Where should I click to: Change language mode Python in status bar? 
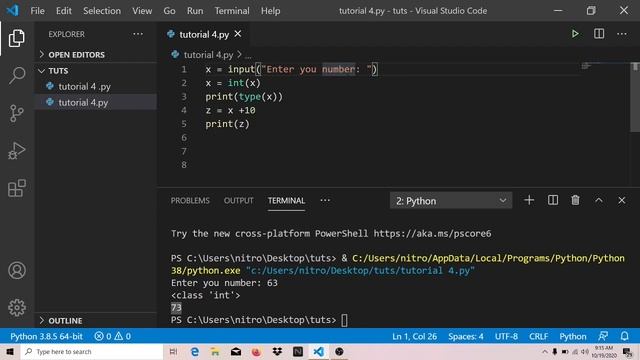(573, 336)
